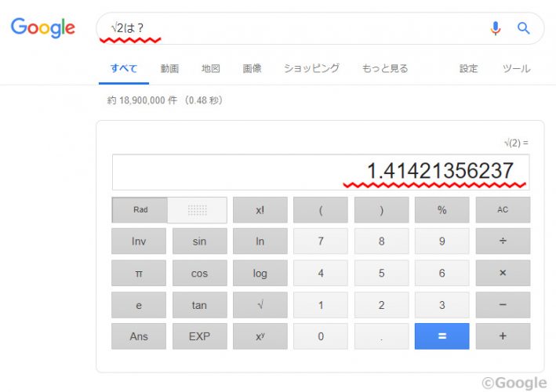This screenshot has width=556, height=392.
Task: Click the subtraction − key
Action: tap(503, 305)
